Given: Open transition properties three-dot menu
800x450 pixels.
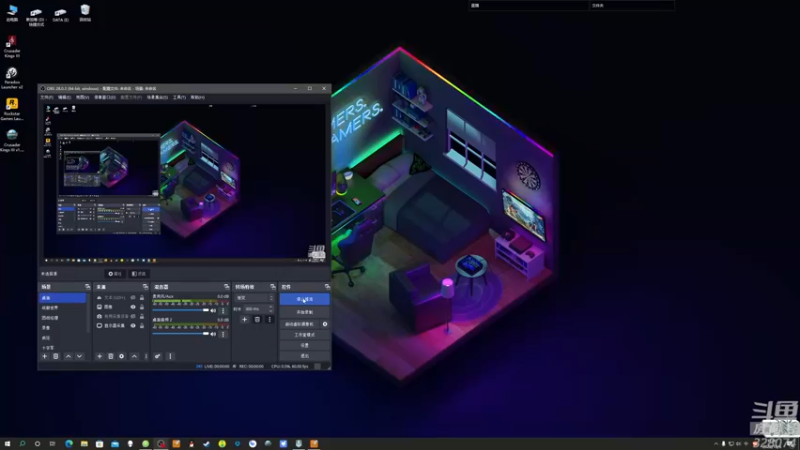Looking at the screenshot, I should (x=269, y=319).
